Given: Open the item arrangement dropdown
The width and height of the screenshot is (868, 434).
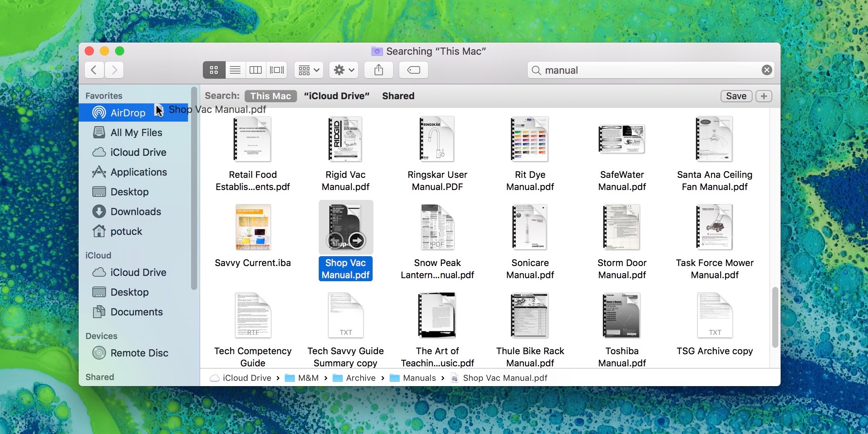Looking at the screenshot, I should (308, 70).
